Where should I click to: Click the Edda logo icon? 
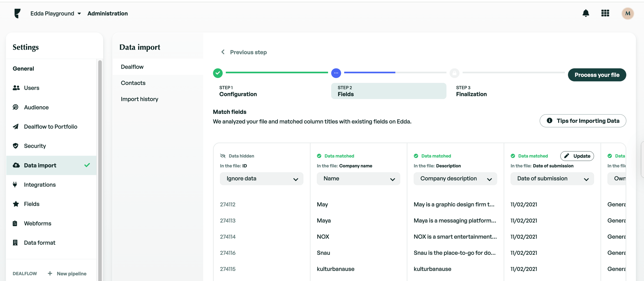point(17,13)
